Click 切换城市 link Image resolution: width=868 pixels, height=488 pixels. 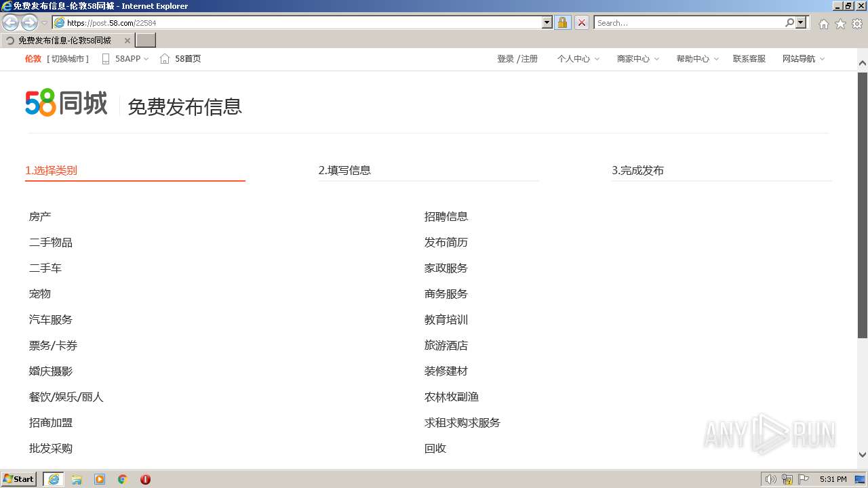(x=68, y=59)
